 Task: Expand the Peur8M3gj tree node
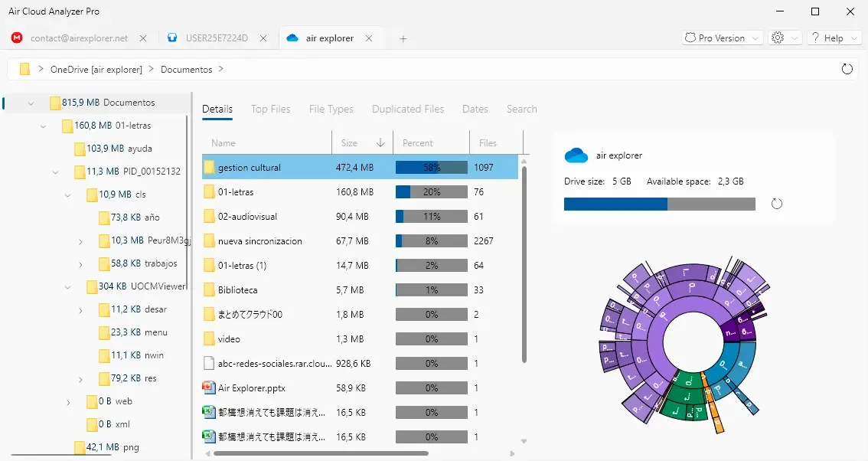point(80,241)
